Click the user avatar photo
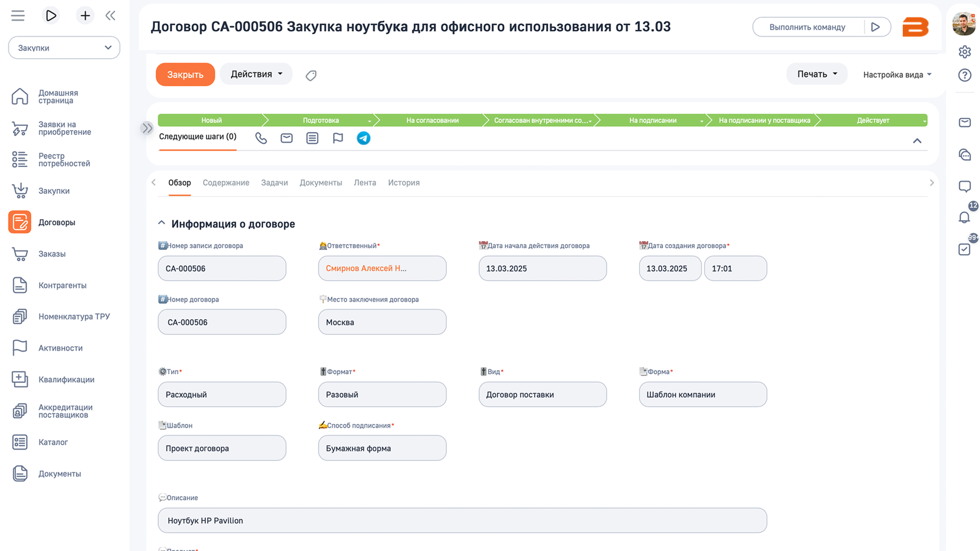Viewport: 980px width, 551px height. (x=964, y=24)
